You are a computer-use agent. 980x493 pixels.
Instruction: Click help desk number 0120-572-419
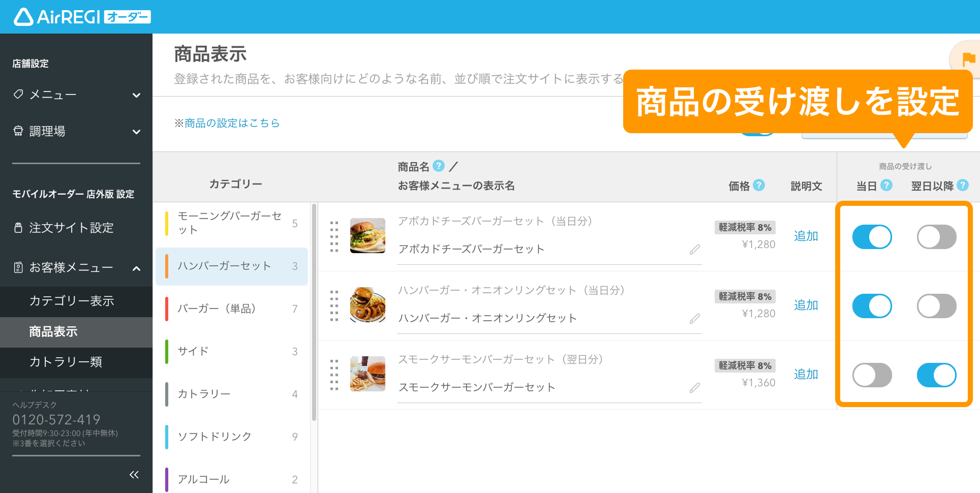click(56, 420)
